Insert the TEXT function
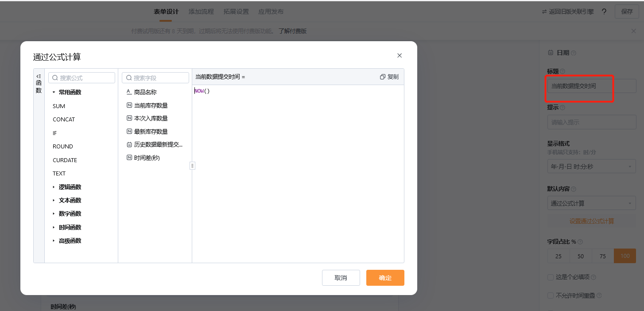The width and height of the screenshot is (644, 311). (59, 173)
